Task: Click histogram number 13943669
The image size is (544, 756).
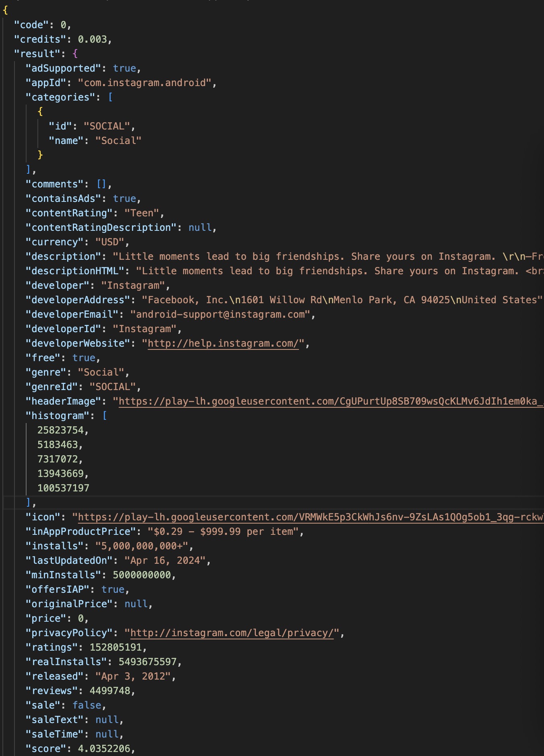Action: [x=60, y=474]
